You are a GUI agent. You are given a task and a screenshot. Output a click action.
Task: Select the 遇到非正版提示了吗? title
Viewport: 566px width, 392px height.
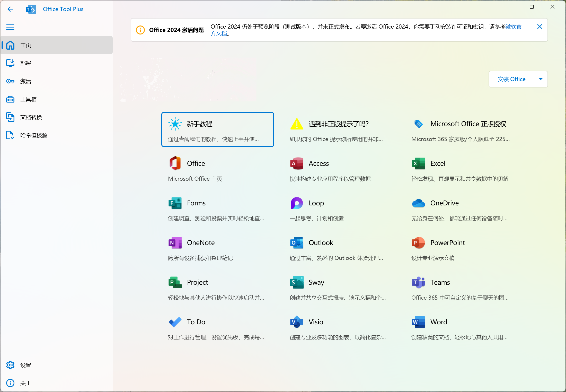pos(339,124)
